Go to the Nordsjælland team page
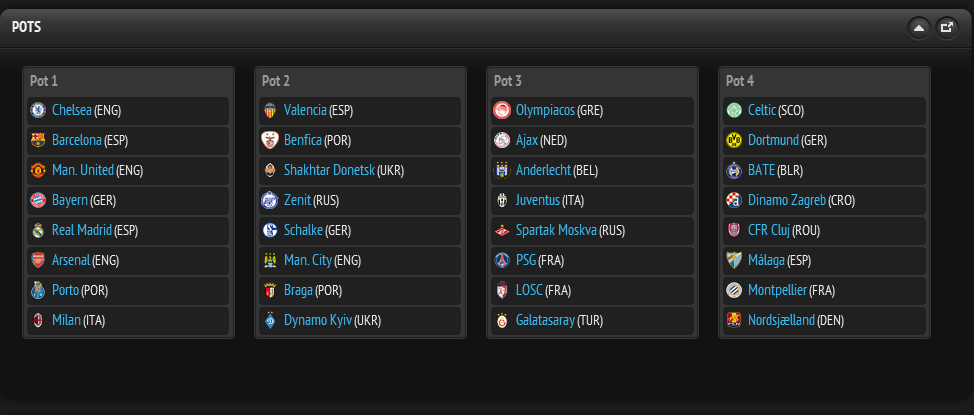 [781, 320]
